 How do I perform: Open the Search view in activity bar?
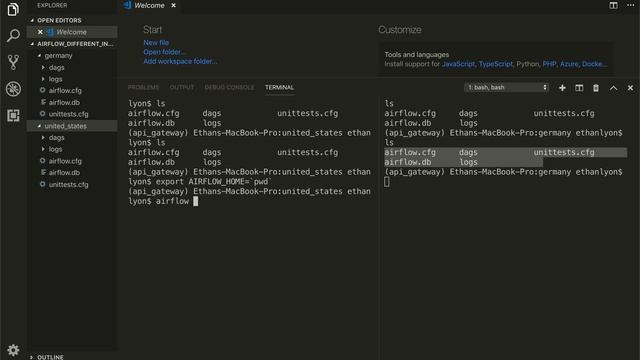coord(13,36)
